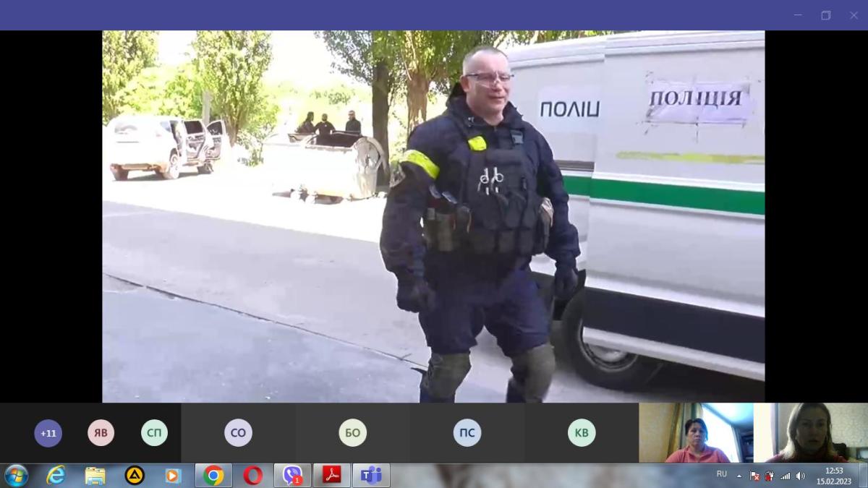Select video tile of blonde woman

click(x=811, y=433)
